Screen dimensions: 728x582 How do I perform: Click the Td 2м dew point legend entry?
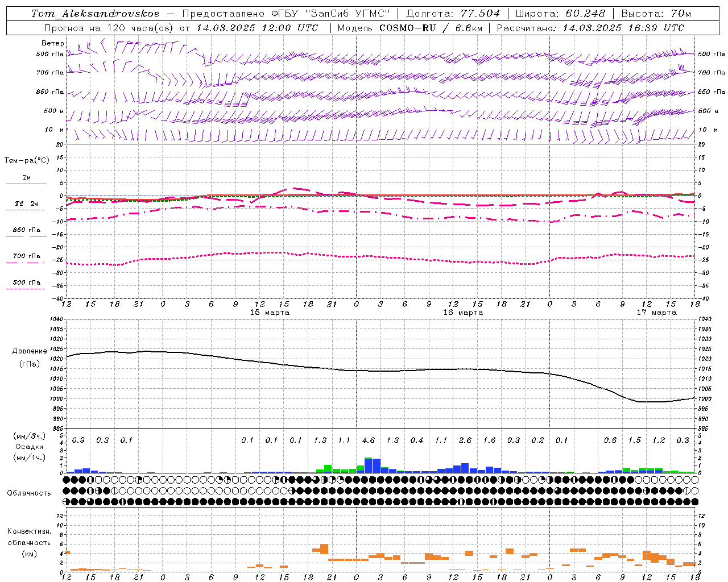26,203
